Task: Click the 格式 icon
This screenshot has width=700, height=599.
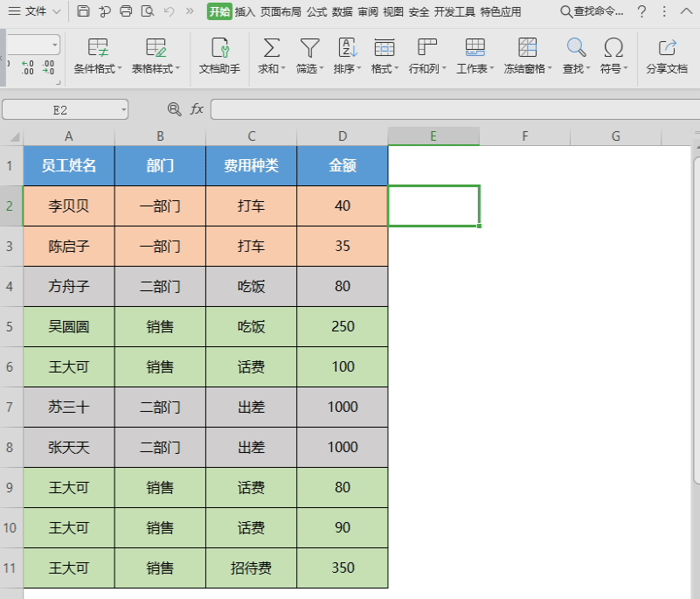Action: (385, 47)
